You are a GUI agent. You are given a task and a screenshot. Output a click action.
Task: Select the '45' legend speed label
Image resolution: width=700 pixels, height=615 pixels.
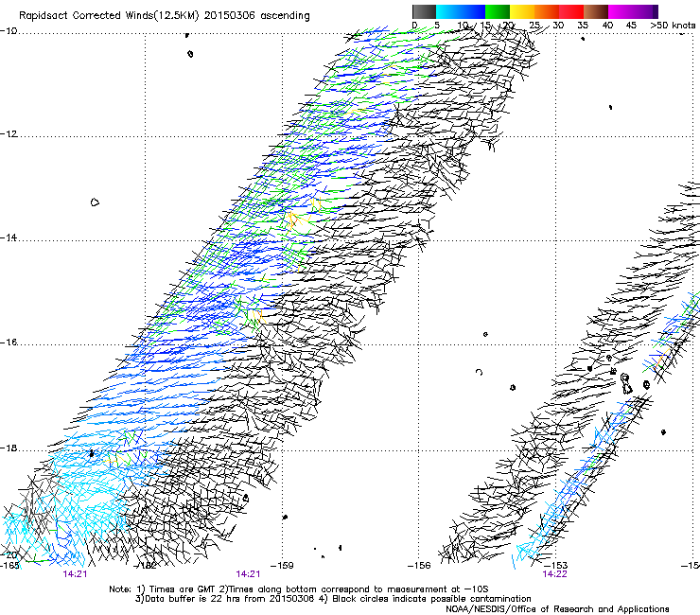tap(631, 26)
